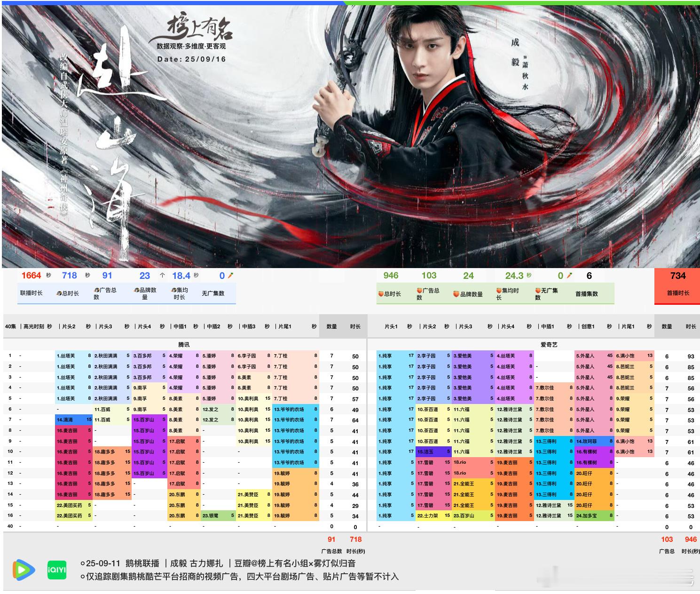Click the red 103 total beneath iQIYI table
The image size is (700, 594).
click(x=667, y=539)
